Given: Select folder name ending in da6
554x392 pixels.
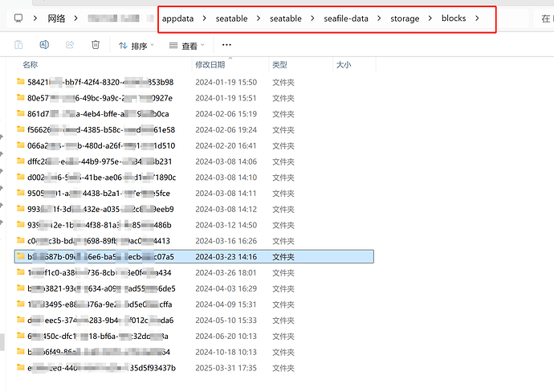Looking at the screenshot, I should (x=194, y=321).
